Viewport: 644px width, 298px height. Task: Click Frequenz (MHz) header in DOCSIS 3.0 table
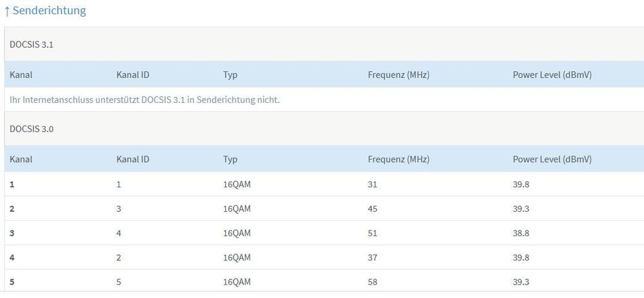pos(398,159)
